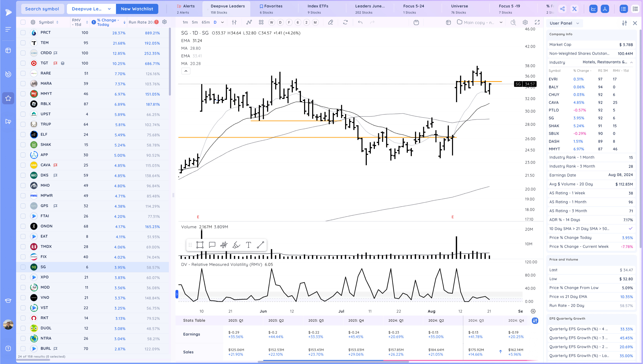Share on X (Twitter) icon
643x364 pixels.
pyautogui.click(x=575, y=9)
